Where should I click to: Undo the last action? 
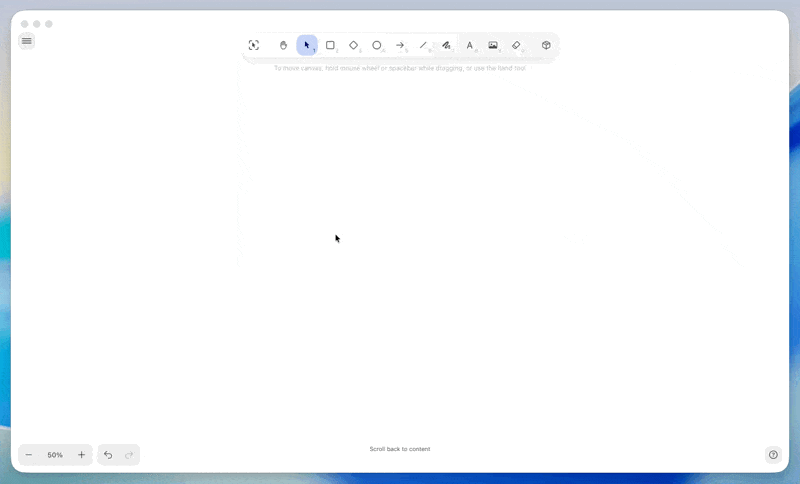tap(108, 455)
